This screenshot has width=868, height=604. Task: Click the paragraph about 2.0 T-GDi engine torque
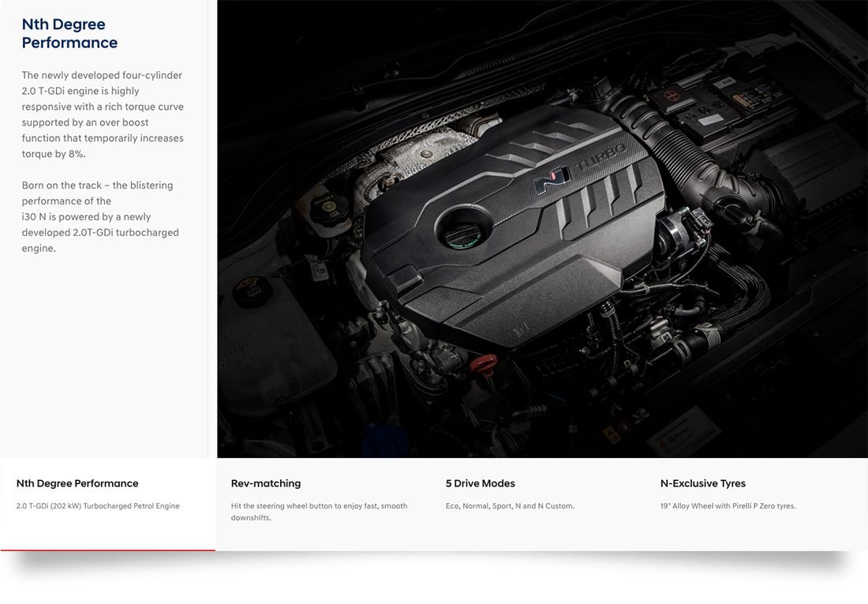click(103, 114)
